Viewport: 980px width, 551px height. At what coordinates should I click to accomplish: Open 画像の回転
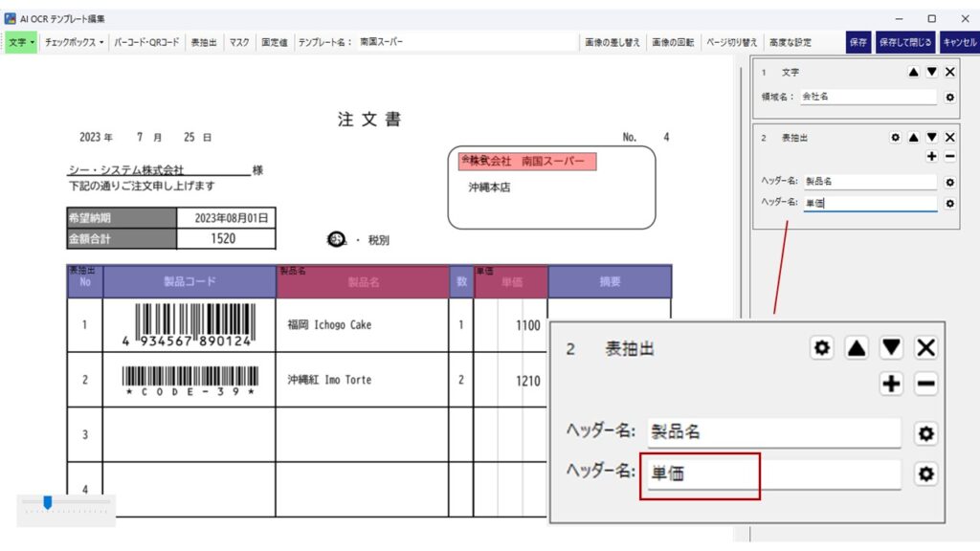click(x=673, y=42)
